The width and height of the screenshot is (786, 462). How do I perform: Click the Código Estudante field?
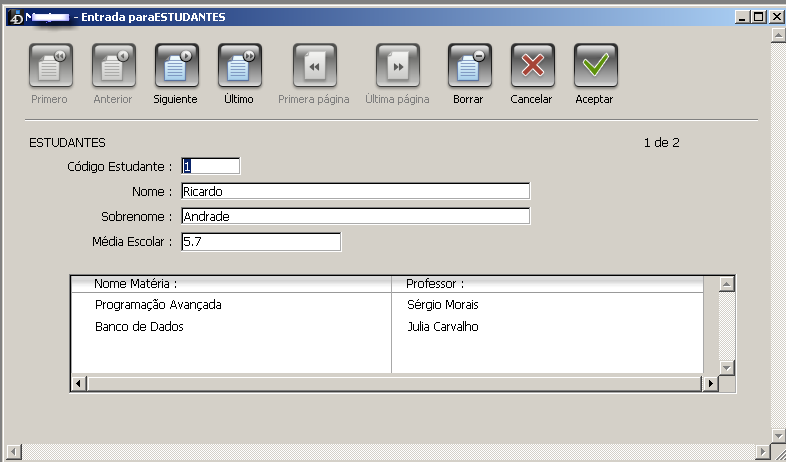pos(210,166)
